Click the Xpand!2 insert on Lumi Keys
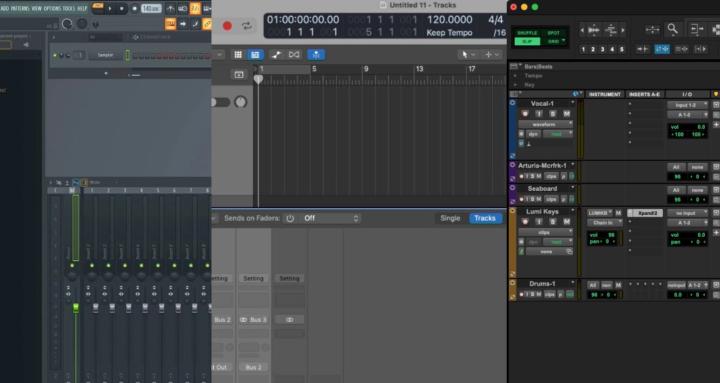The image size is (720, 383). coord(645,213)
